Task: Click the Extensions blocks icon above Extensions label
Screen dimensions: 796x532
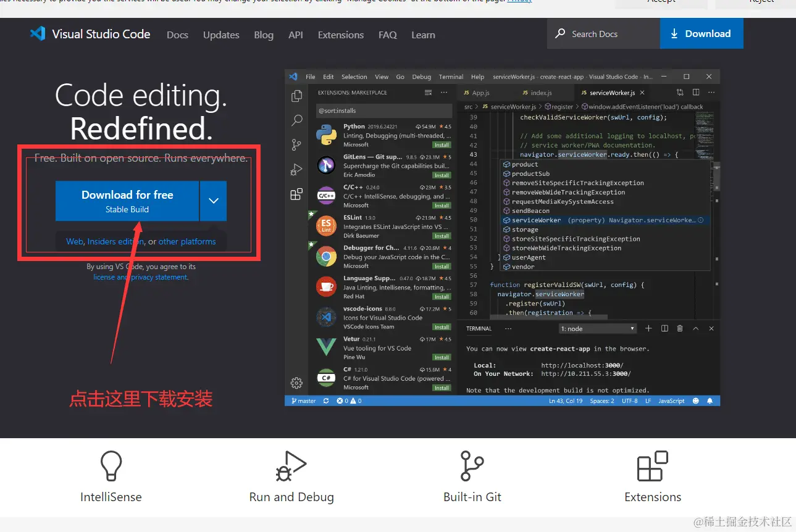Action: (x=653, y=466)
